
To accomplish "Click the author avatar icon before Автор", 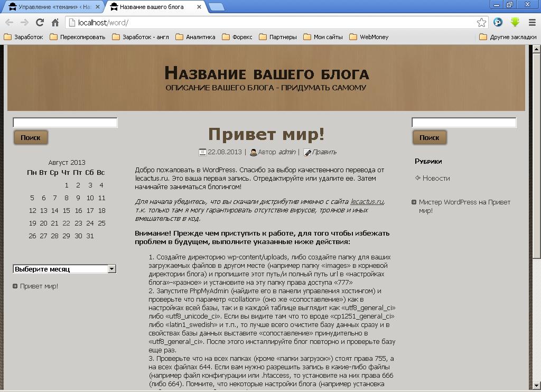I will (x=253, y=152).
